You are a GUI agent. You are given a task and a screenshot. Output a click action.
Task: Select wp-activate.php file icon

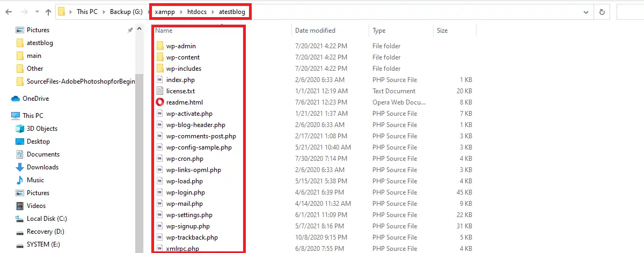[x=160, y=114]
